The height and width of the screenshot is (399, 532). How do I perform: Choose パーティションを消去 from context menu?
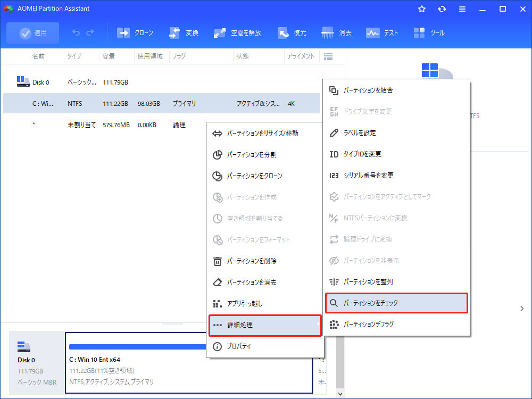click(265, 282)
